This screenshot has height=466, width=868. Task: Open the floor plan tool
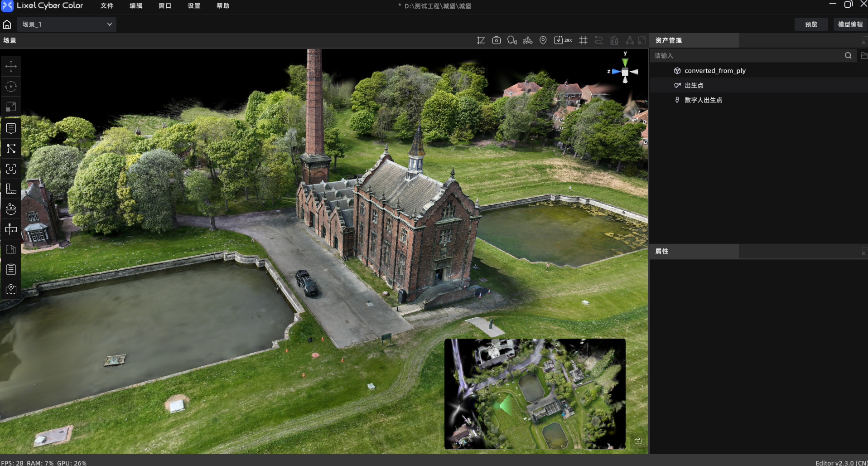pos(11,249)
